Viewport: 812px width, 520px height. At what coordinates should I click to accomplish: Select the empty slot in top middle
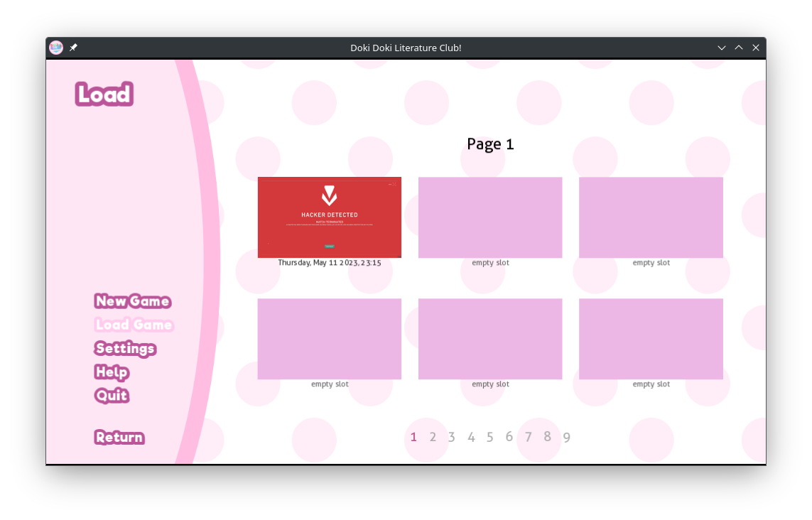[490, 217]
